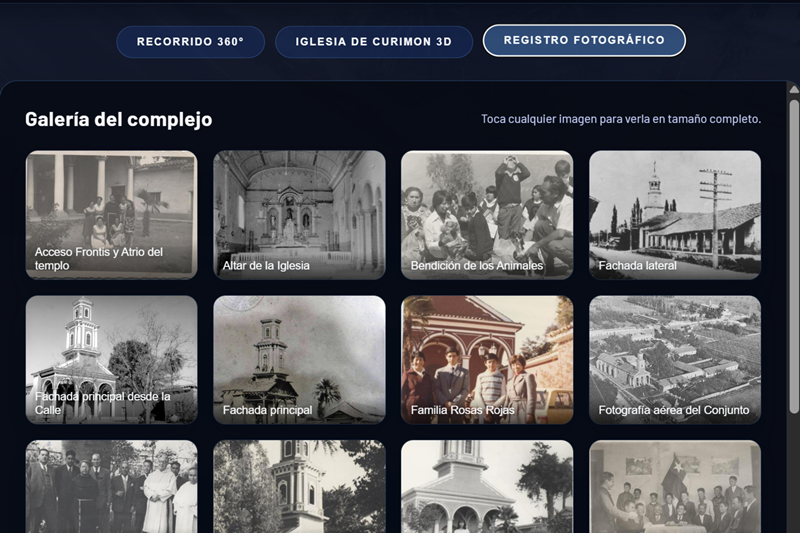Viewport: 800px width, 533px height.
Task: Click the scrollbar up arrow
Action: click(794, 90)
